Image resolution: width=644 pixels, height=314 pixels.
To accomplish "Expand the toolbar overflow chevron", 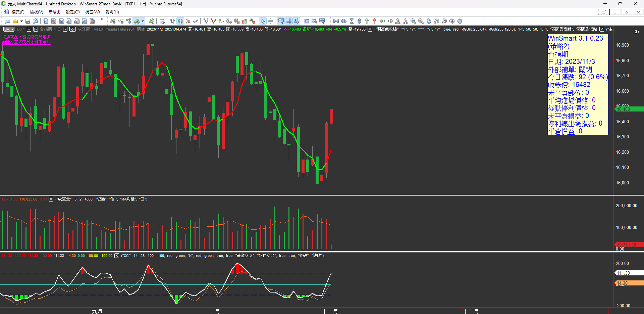I will click(x=102, y=19).
